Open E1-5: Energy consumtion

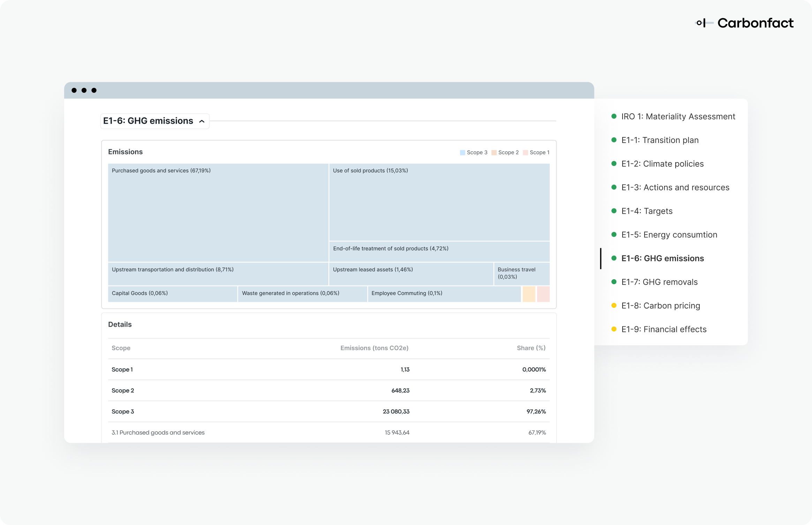point(669,235)
